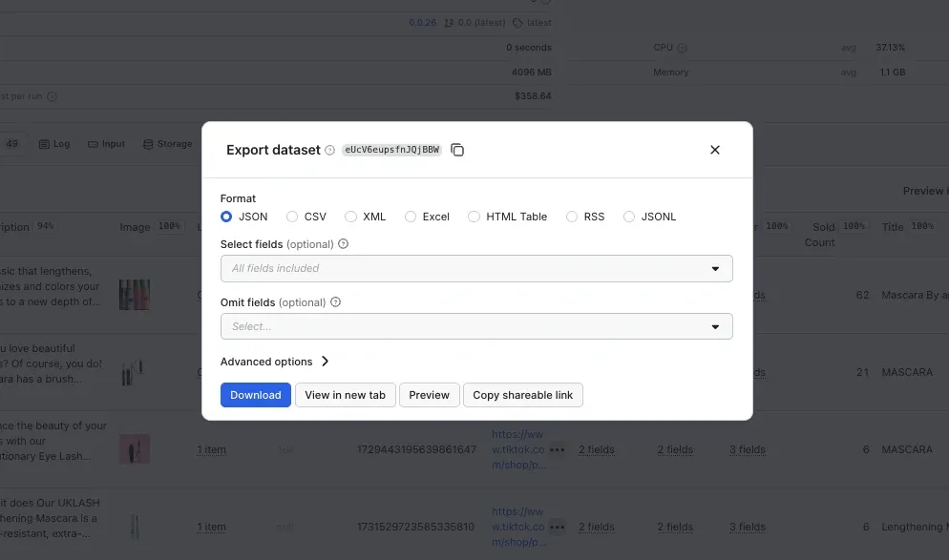Open help icon beside Export dataset title
949x560 pixels.
coord(329,150)
